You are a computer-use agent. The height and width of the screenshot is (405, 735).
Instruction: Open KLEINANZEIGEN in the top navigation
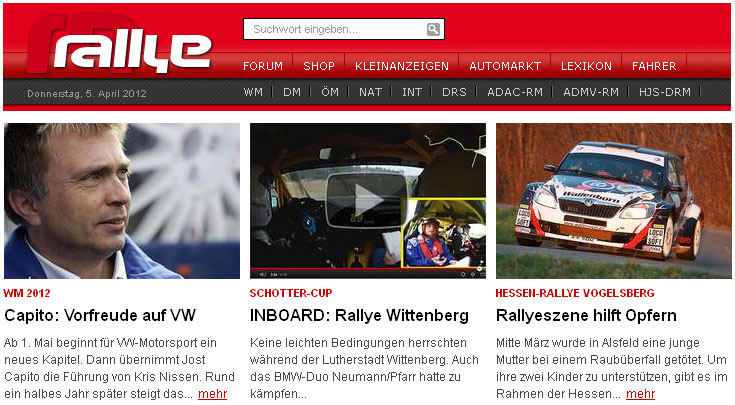click(x=402, y=66)
